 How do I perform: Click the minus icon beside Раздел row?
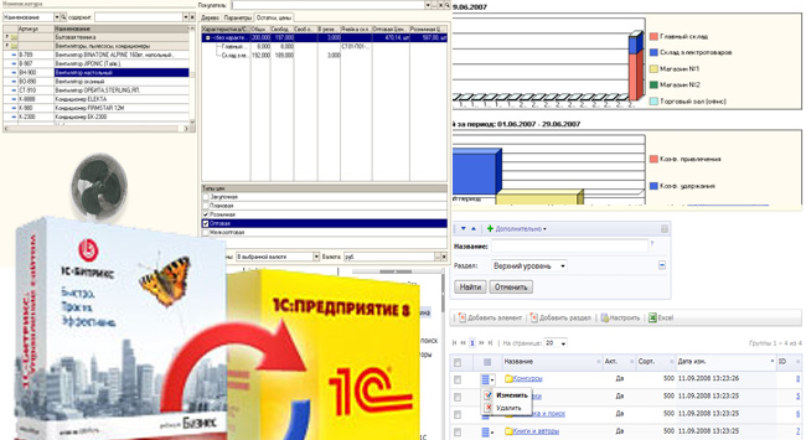(662, 265)
